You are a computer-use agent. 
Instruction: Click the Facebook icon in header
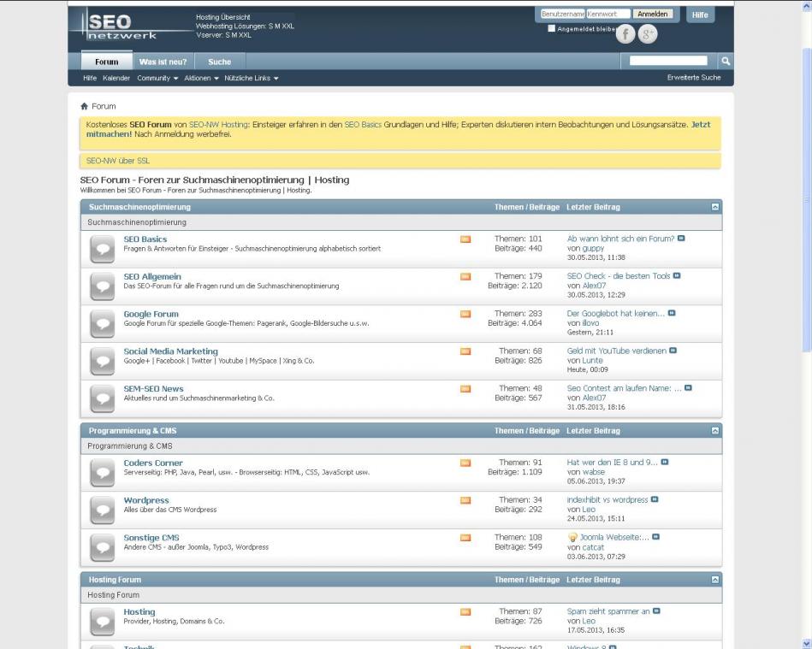[x=625, y=34]
